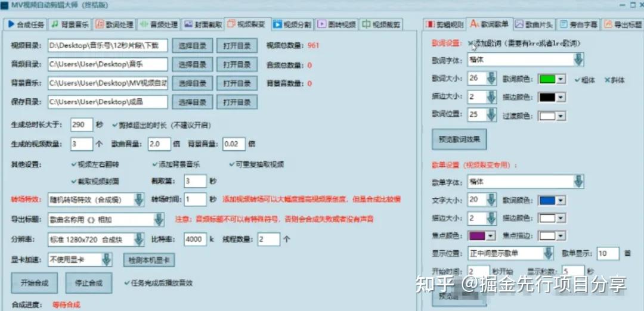Click the 歌单显示 field showing 10
The image size is (644, 311).
pyautogui.click(x=608, y=253)
